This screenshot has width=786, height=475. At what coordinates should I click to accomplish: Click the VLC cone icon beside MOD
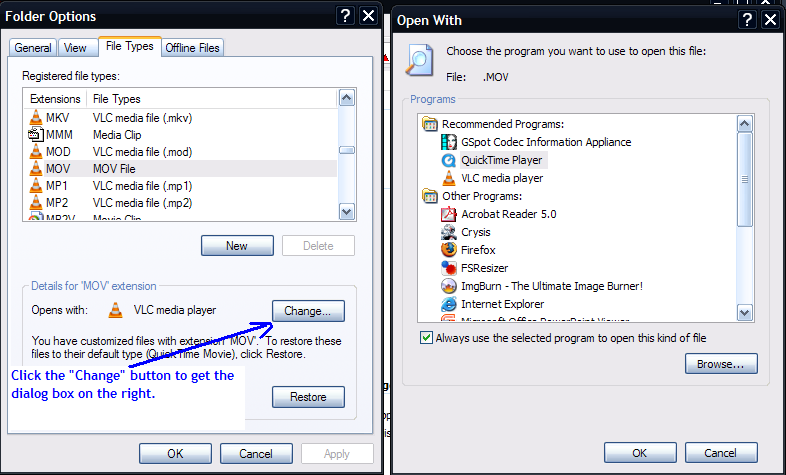pyautogui.click(x=36, y=152)
